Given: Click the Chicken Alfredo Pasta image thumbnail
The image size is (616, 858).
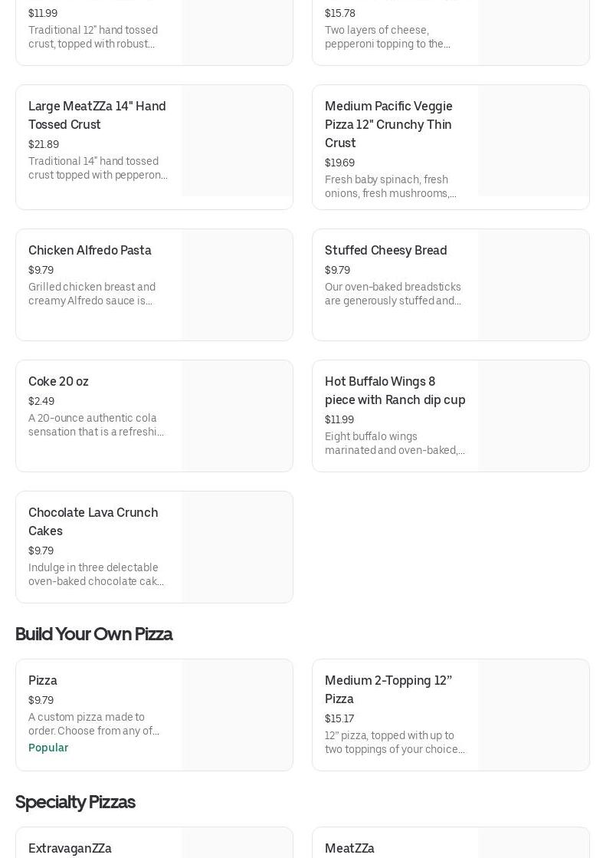Looking at the screenshot, I should click(237, 285).
